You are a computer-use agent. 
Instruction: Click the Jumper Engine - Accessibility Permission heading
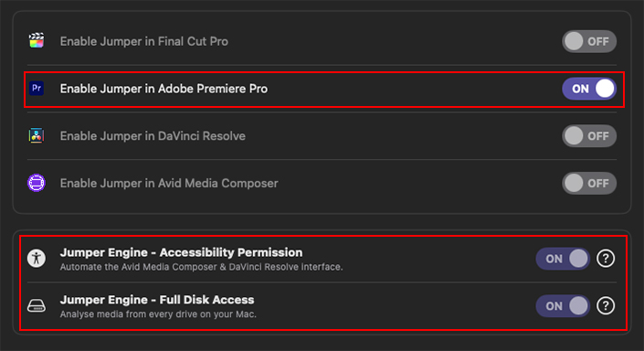pyautogui.click(x=181, y=252)
